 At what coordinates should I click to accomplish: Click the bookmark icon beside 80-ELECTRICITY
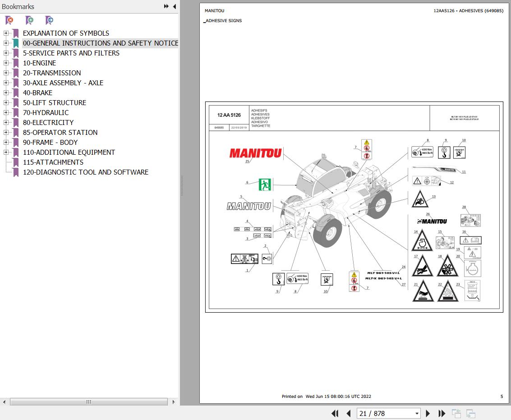click(16, 122)
